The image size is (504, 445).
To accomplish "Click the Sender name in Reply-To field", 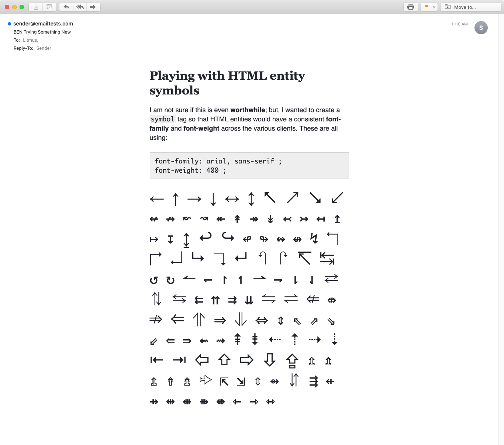I will [44, 48].
